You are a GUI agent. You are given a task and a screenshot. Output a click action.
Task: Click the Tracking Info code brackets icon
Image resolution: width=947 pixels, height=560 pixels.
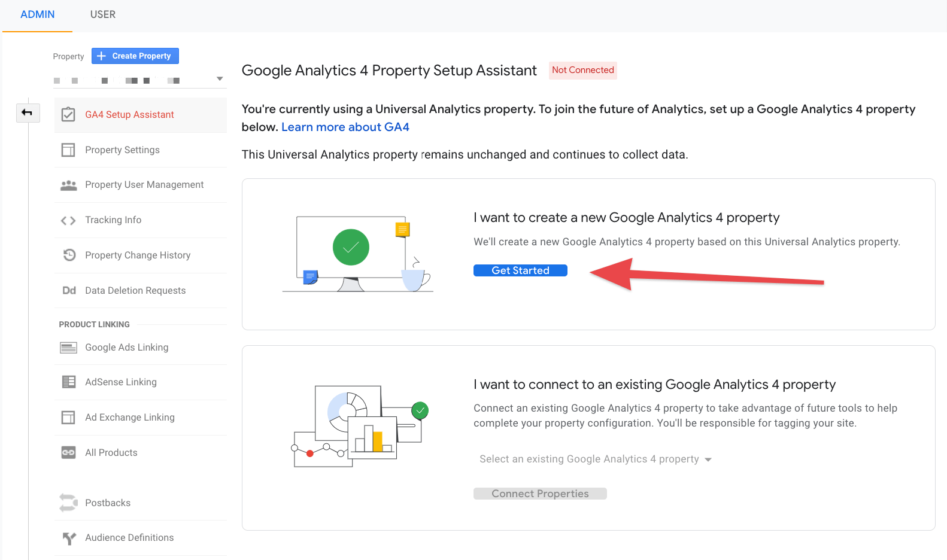point(69,220)
